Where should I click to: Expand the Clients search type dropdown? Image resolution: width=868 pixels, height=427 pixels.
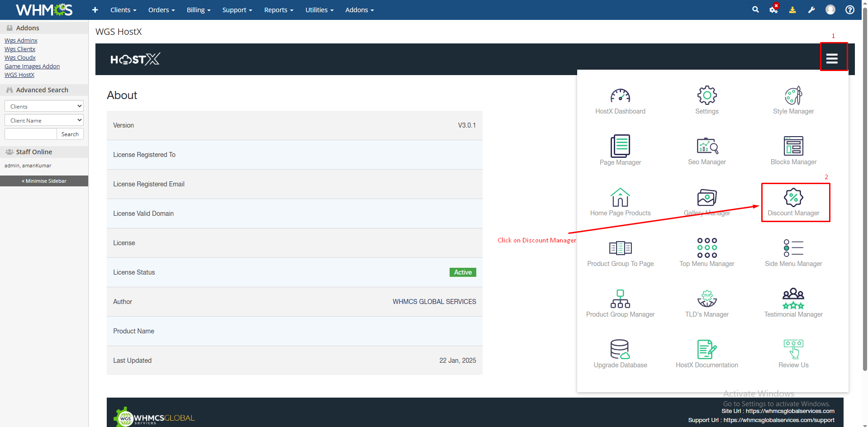click(x=44, y=106)
